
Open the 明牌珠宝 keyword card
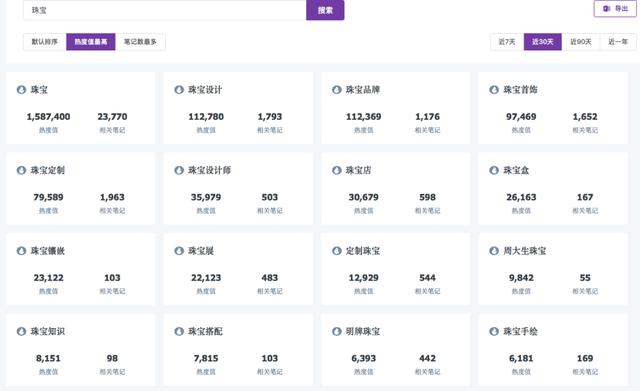pos(396,350)
